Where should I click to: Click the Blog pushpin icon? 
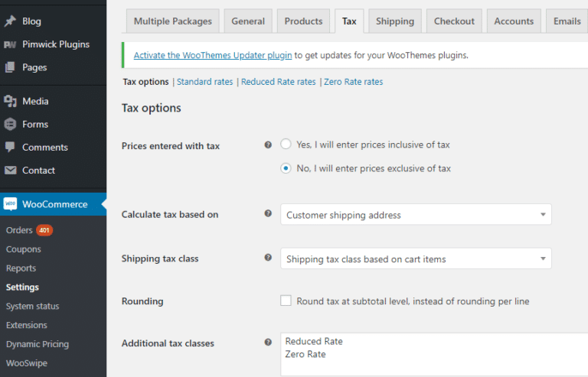coord(10,21)
